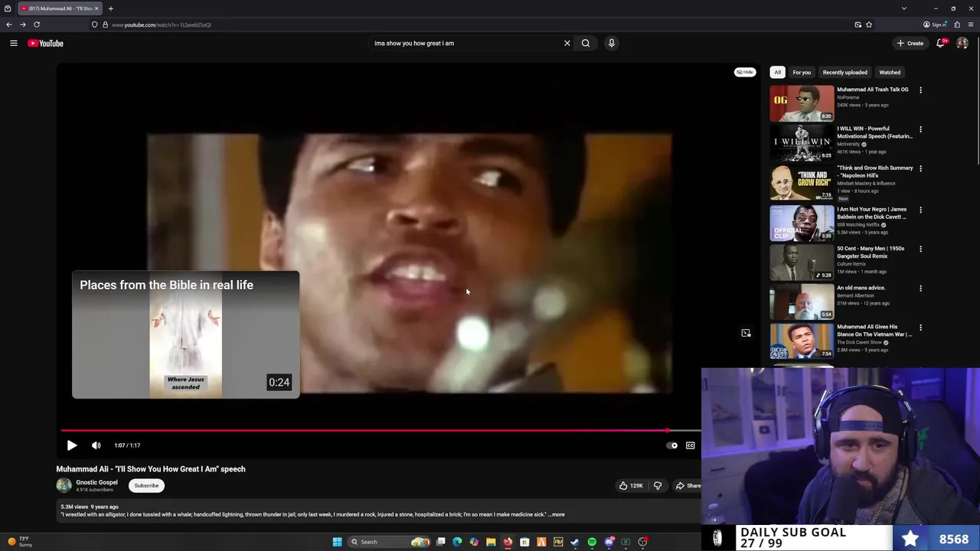The height and width of the screenshot is (551, 980).
Task: Go to YouTube home via logo
Action: [46, 43]
